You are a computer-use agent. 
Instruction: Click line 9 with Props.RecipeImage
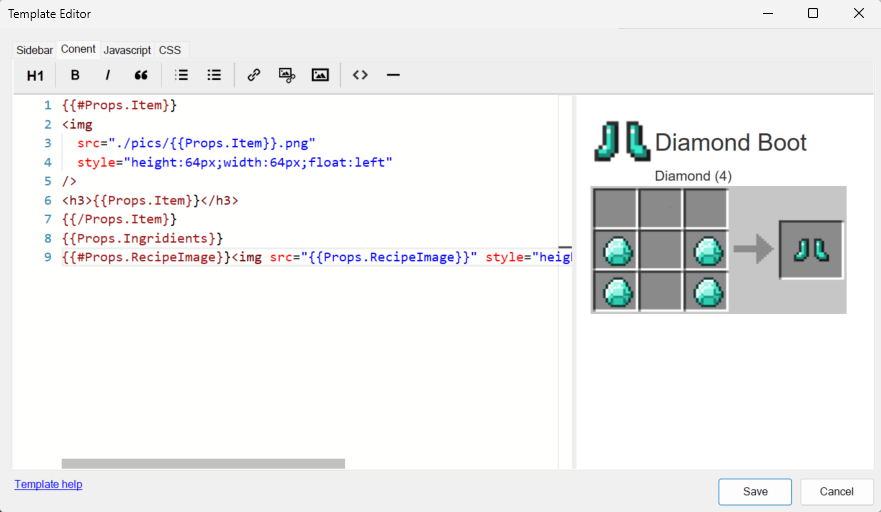click(x=316, y=257)
